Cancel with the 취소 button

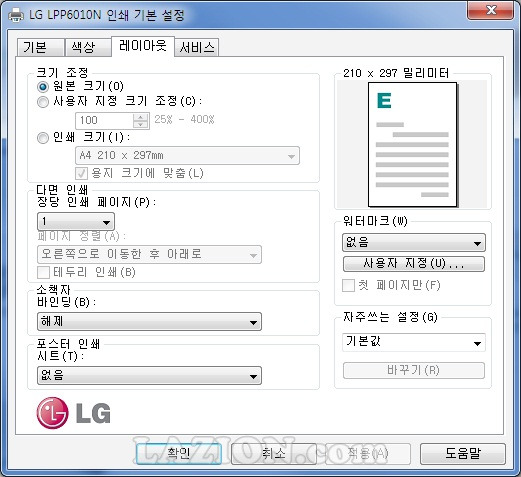pyautogui.click(x=273, y=454)
